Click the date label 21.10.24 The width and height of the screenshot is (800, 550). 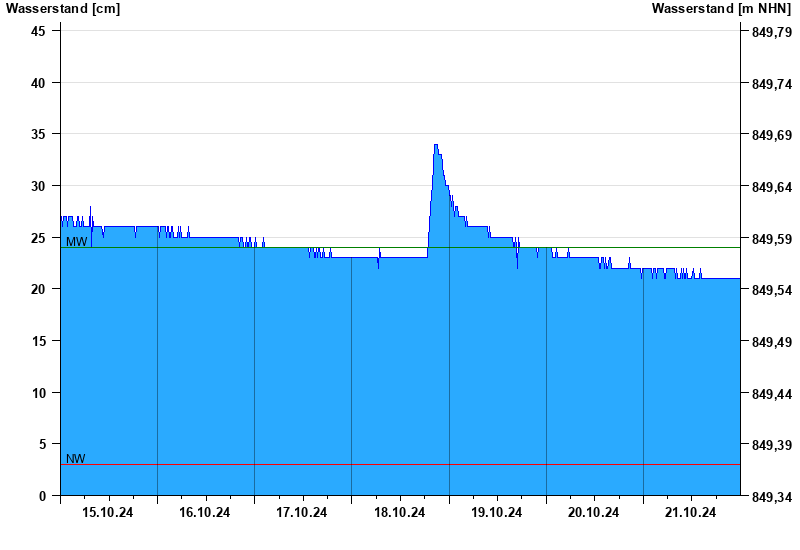690,512
